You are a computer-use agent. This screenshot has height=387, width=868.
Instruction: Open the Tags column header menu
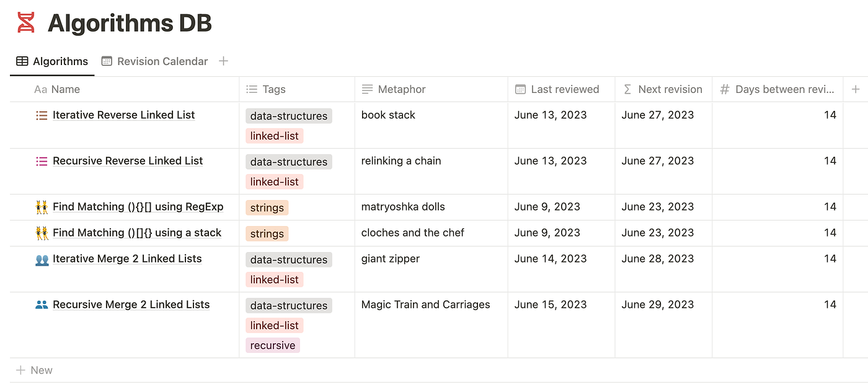pos(273,89)
